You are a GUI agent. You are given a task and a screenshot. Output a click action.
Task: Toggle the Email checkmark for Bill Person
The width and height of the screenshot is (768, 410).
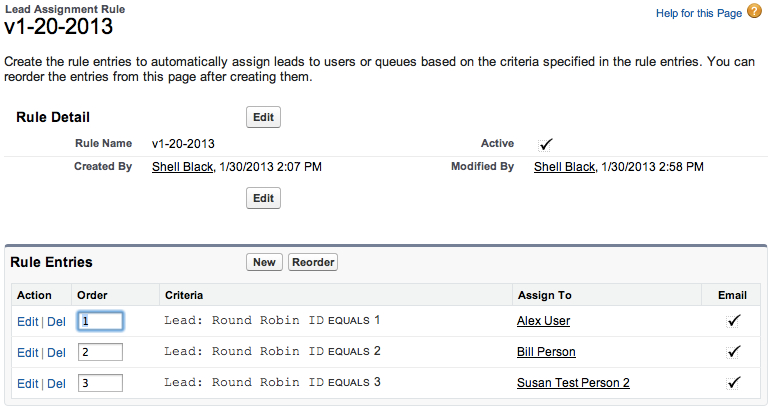click(x=733, y=352)
